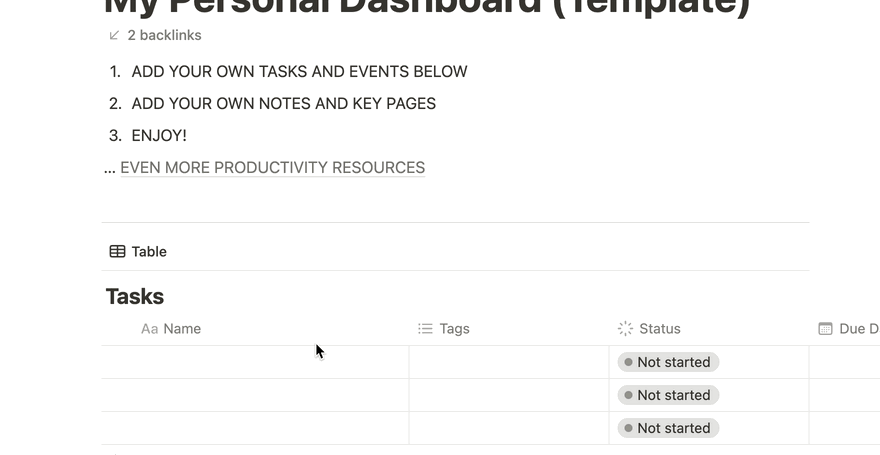Click the Aa icon beside Name column
Image resolution: width=880 pixels, height=455 pixels.
(x=149, y=329)
